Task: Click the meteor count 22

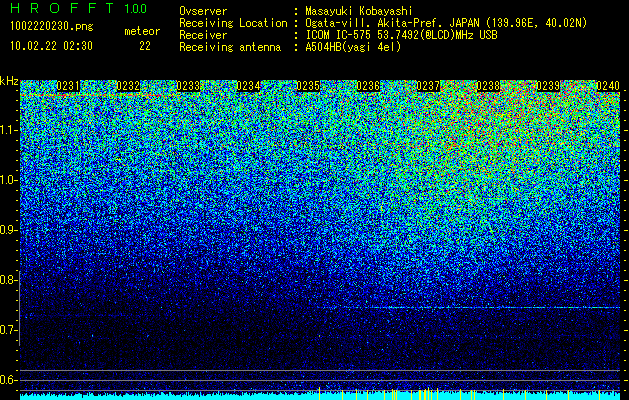Action: [145, 46]
